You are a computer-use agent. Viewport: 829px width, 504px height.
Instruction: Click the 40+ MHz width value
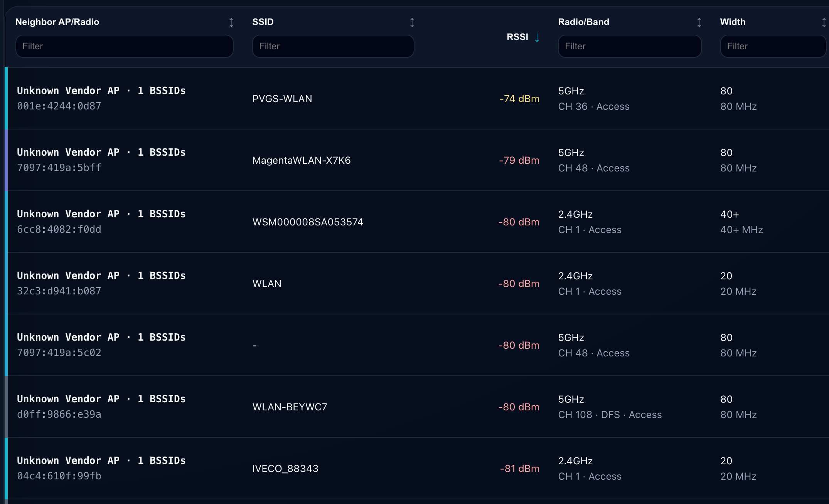pyautogui.click(x=742, y=230)
